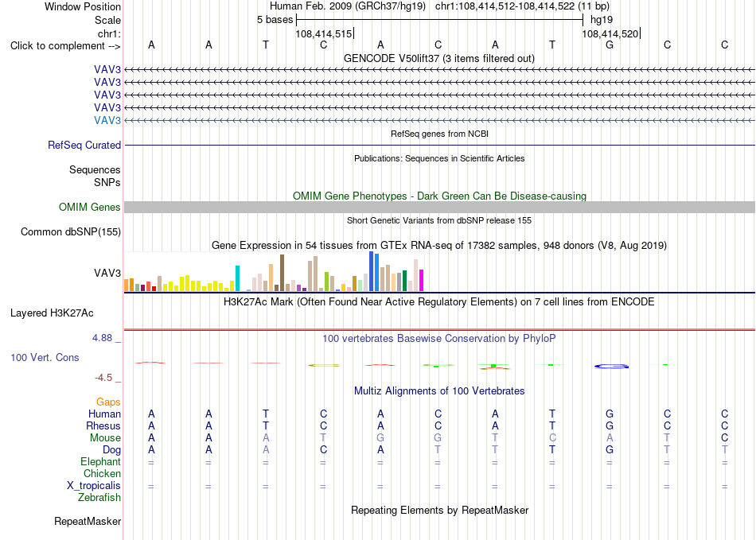
Task: Click the blue PhyloP conservation mark
Action: (x=611, y=367)
